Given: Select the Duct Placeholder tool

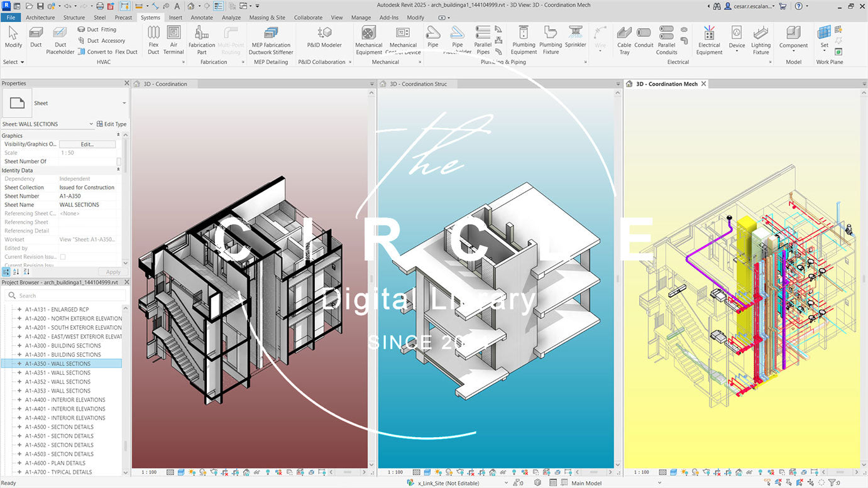Looking at the screenshot, I should (x=60, y=40).
